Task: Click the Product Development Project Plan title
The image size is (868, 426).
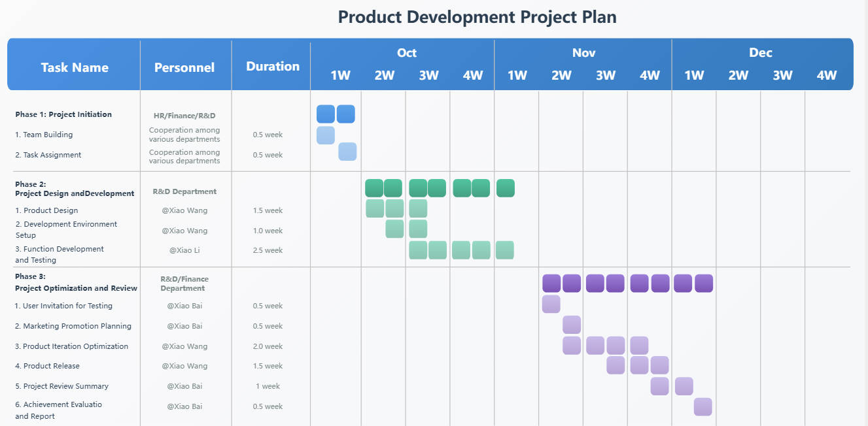Action: click(x=477, y=17)
